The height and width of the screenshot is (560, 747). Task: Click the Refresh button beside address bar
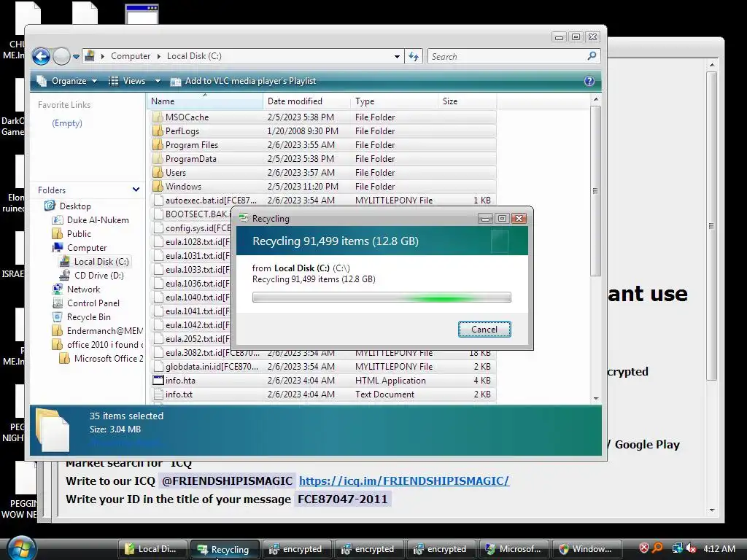pos(414,56)
